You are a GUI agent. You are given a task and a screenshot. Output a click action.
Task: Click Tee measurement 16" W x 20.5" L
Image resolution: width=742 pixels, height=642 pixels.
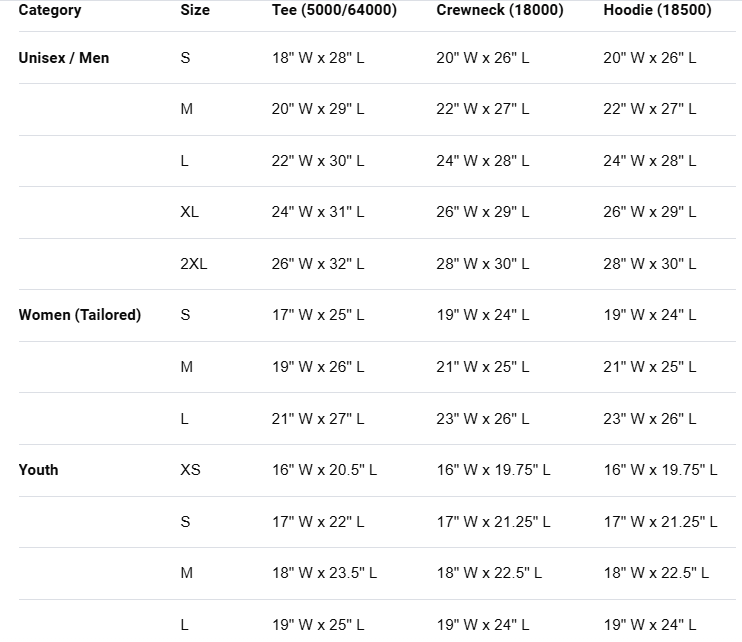pyautogui.click(x=324, y=470)
